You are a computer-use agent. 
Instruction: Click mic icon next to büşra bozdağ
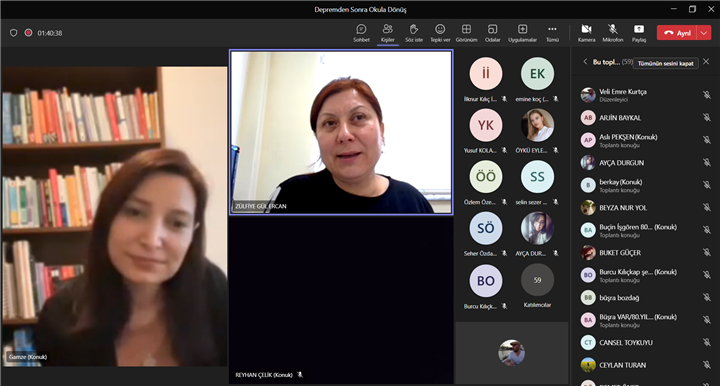click(706, 297)
